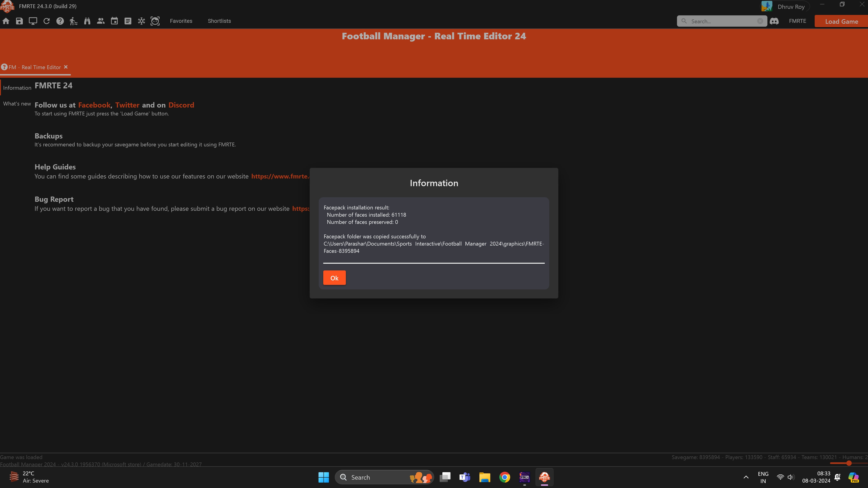This screenshot has height=488, width=868.
Task: Switch to the What's new side tab
Action: click(17, 104)
